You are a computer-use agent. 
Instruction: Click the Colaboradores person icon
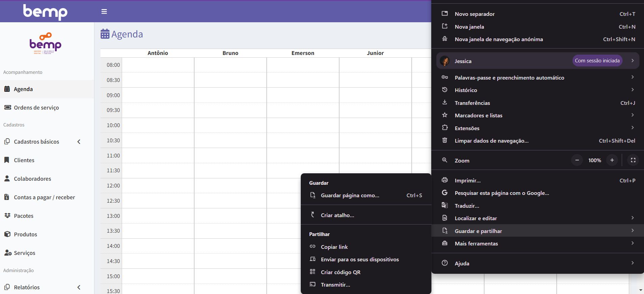click(x=7, y=178)
